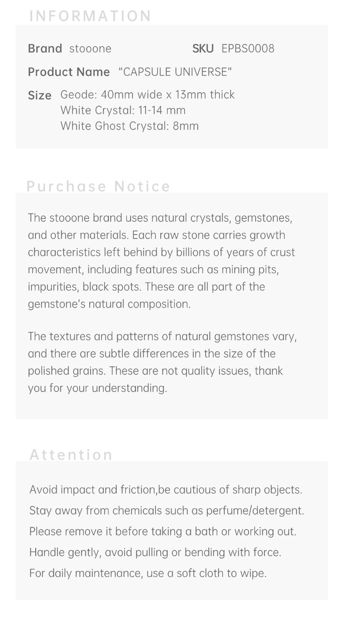The image size is (344, 644).
Task: Click the White Crystal 11-14 mm line
Action: pos(123,111)
